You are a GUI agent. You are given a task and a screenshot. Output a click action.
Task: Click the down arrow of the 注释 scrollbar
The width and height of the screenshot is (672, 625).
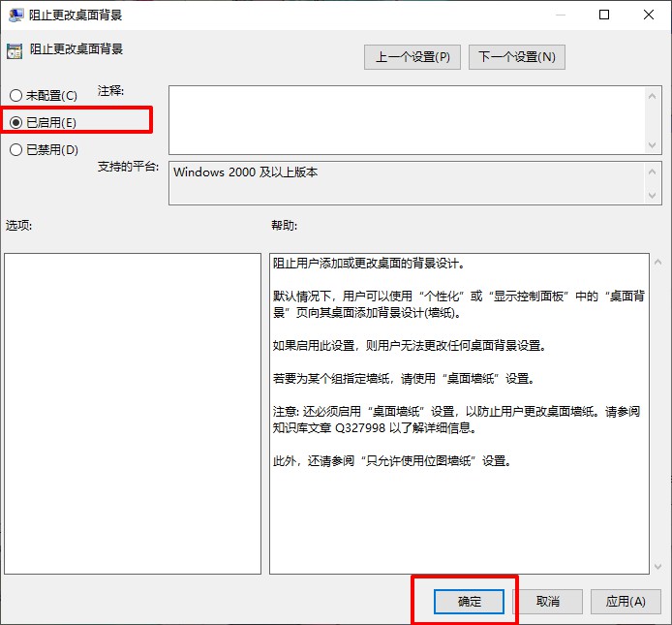coord(653,144)
